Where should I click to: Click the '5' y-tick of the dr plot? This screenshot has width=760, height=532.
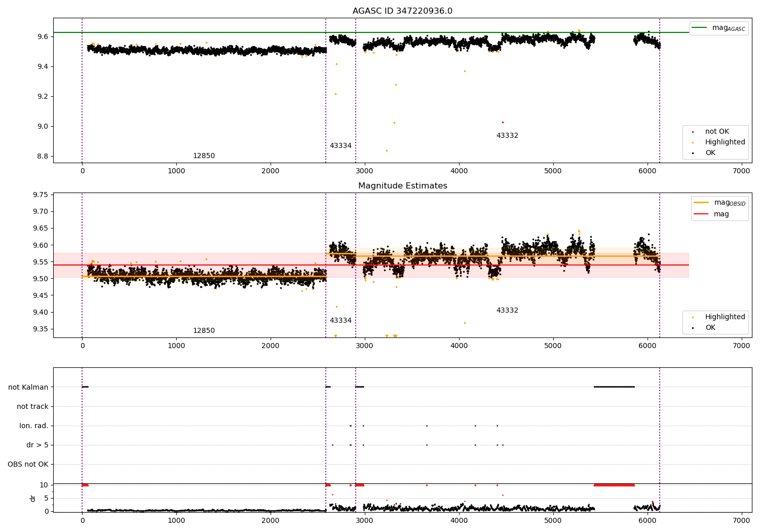(x=46, y=499)
